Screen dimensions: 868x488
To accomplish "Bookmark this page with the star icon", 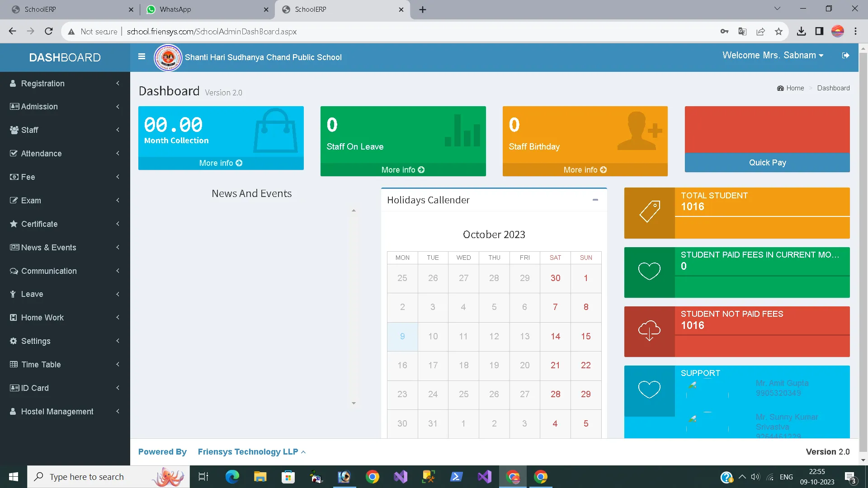I will [x=778, y=31].
